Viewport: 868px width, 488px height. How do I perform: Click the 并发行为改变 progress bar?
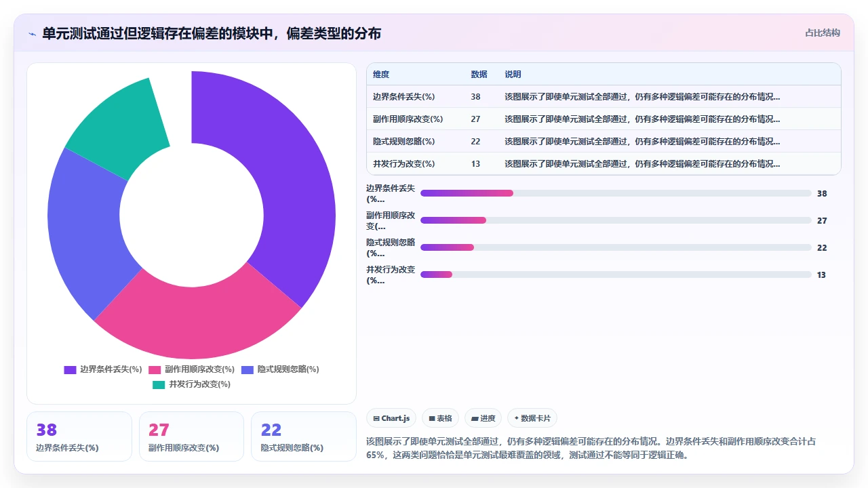[x=616, y=274]
